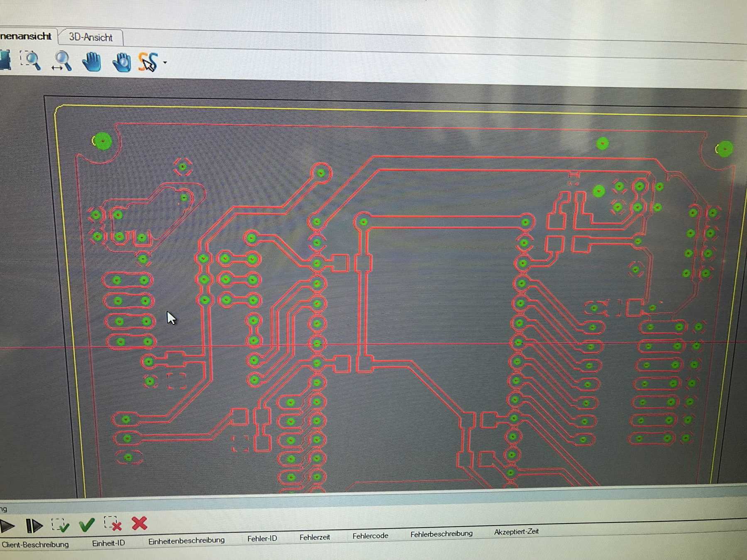The image size is (747, 560).
Task: Click the large green checkmark to accept
Action: [x=87, y=525]
